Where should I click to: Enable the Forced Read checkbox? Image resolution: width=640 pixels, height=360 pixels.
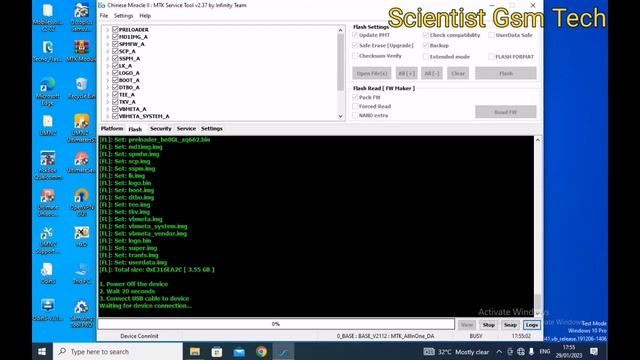point(355,106)
